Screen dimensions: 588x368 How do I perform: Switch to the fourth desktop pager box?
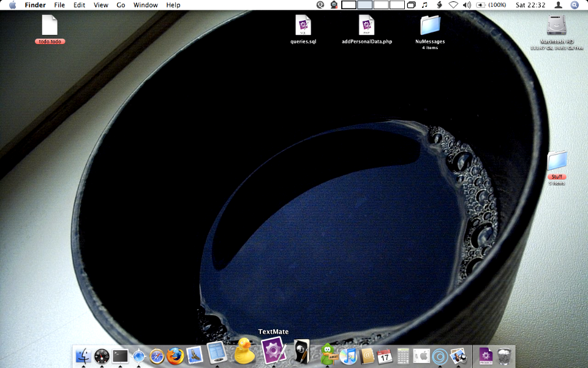click(397, 5)
